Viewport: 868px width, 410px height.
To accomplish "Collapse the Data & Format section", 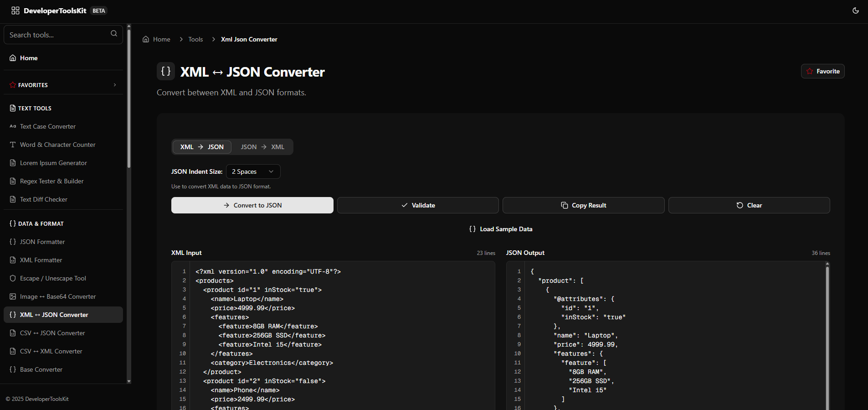I will 41,223.
